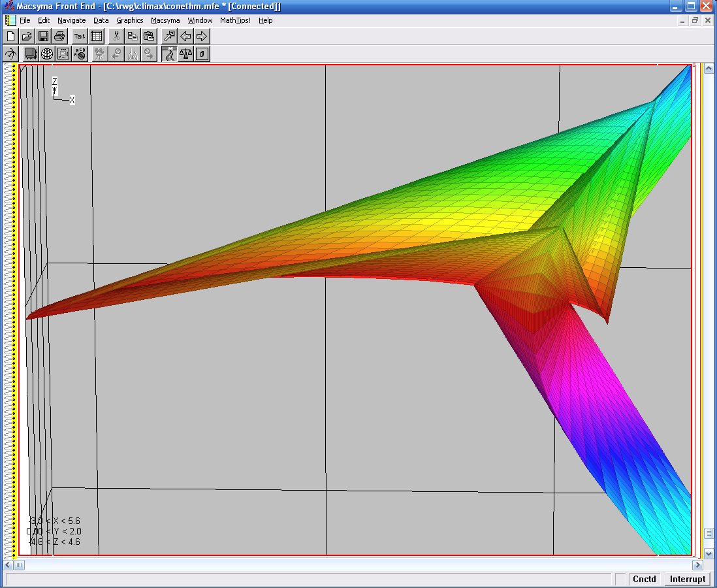717x588 pixels.
Task: Save the notebook with the floppy disk icon
Action: 43,36
